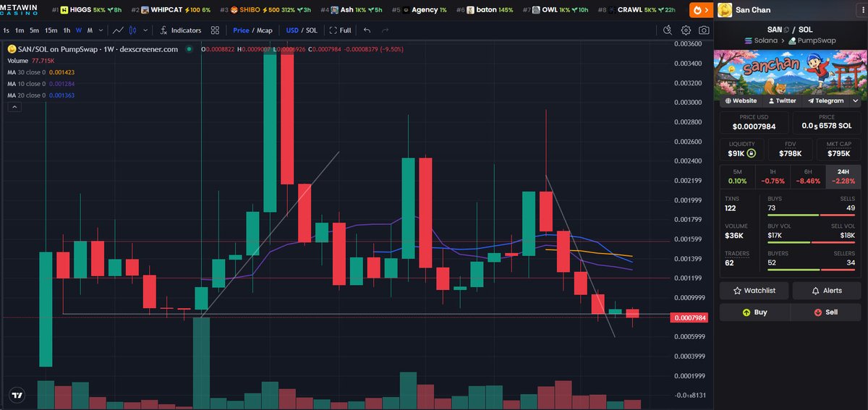Expand the chart type dropdown arrow
The width and height of the screenshot is (868, 410).
pyautogui.click(x=146, y=30)
